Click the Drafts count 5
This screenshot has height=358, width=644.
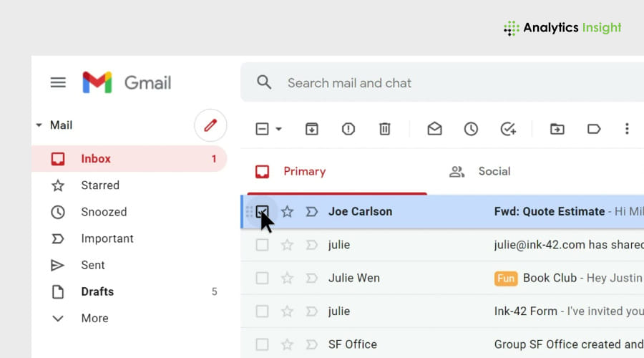214,292
